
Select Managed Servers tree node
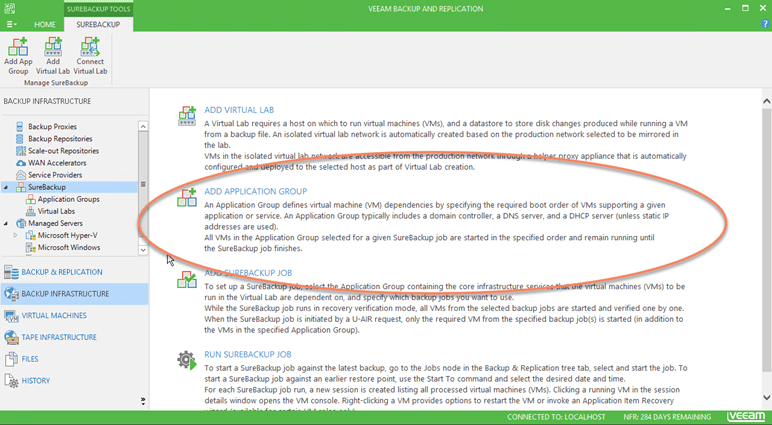[x=55, y=223]
